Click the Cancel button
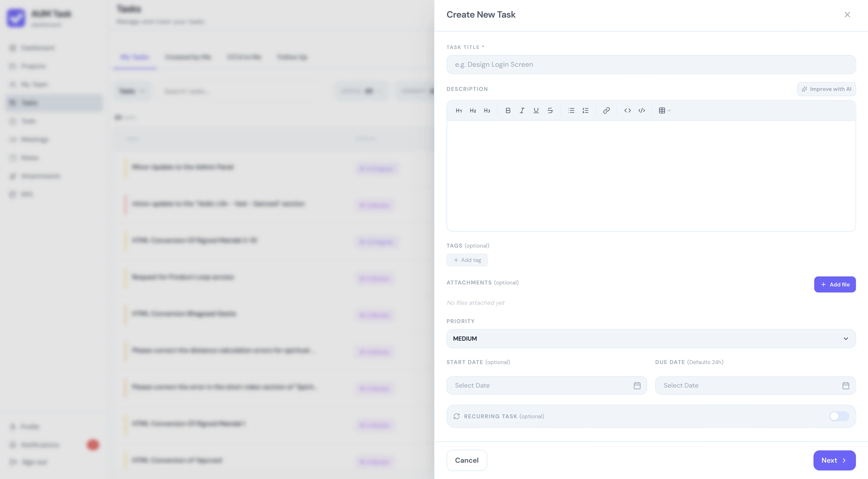The width and height of the screenshot is (868, 479). click(x=467, y=460)
